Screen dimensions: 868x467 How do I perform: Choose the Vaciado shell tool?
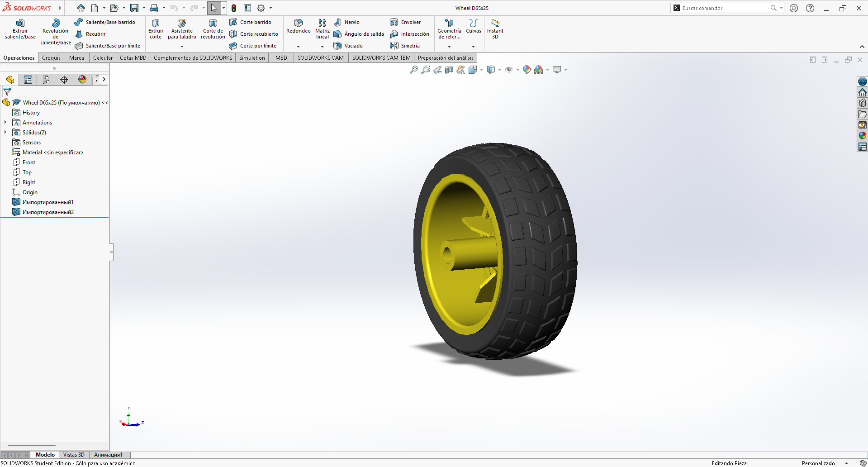[x=348, y=46]
